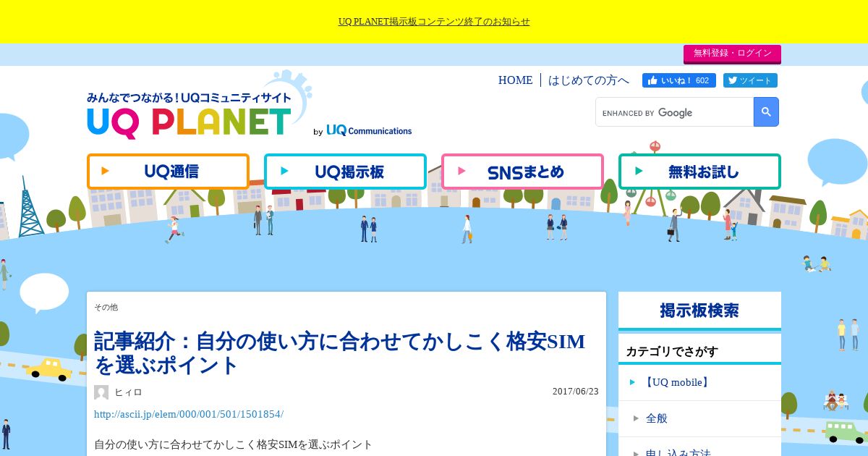This screenshot has height=456, width=868.
Task: Click the 無料登録・ログイン button
Action: coord(732,54)
